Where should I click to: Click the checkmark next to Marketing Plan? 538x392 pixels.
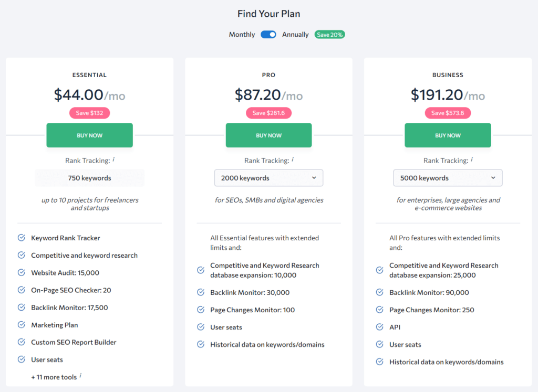[21, 325]
